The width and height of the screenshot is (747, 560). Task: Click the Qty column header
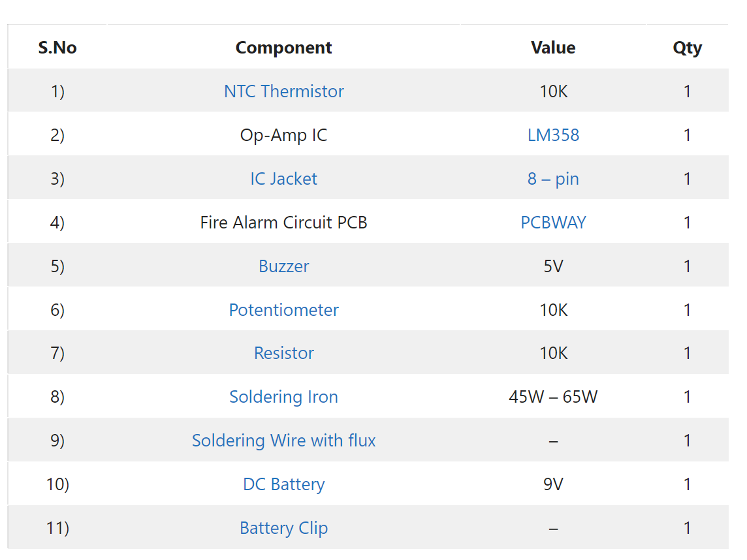687,48
